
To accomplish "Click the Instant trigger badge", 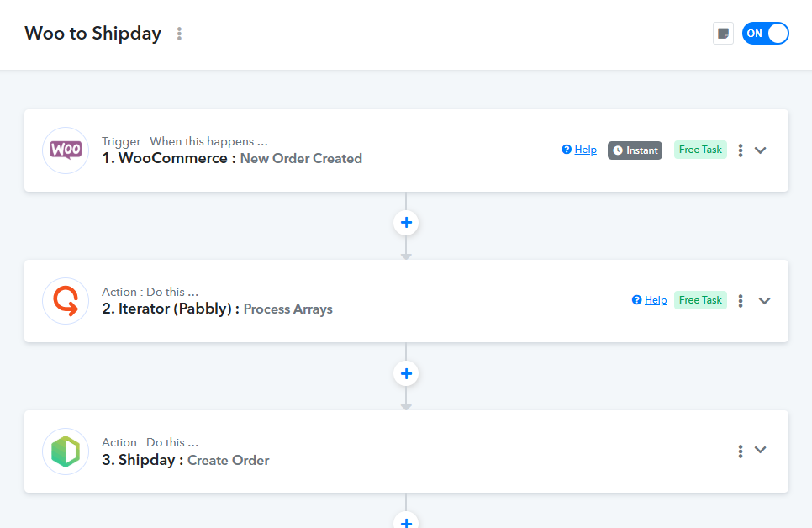I will click(x=635, y=150).
